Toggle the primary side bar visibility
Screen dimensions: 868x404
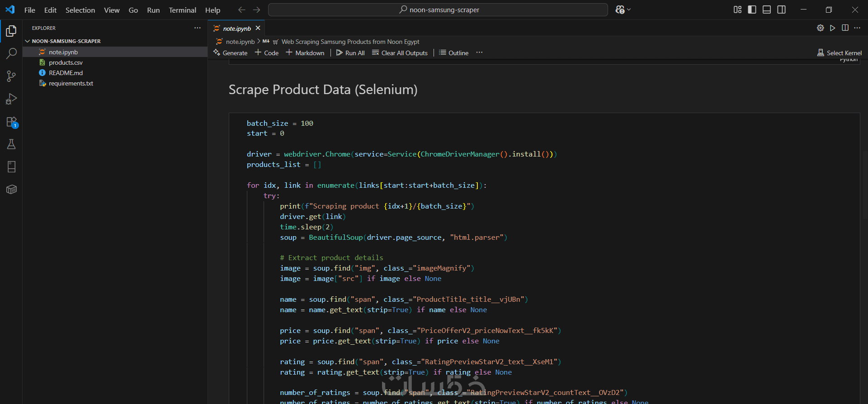click(x=752, y=10)
